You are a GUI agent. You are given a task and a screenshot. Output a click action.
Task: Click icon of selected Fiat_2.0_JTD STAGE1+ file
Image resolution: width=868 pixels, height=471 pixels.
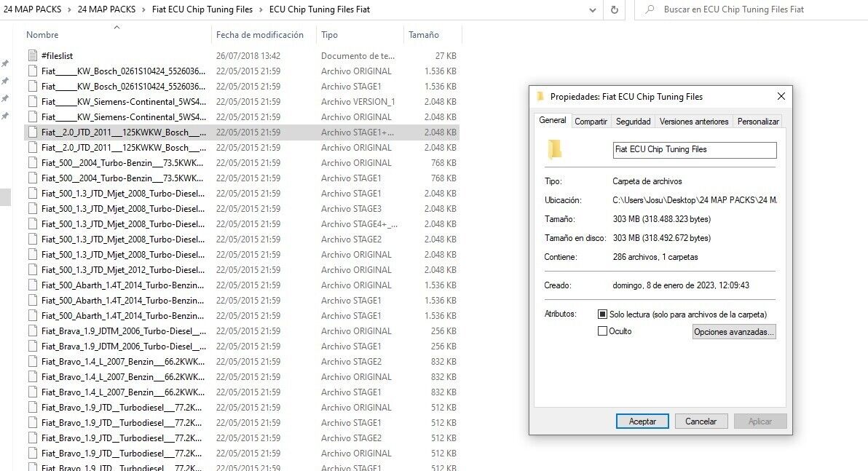click(x=33, y=132)
